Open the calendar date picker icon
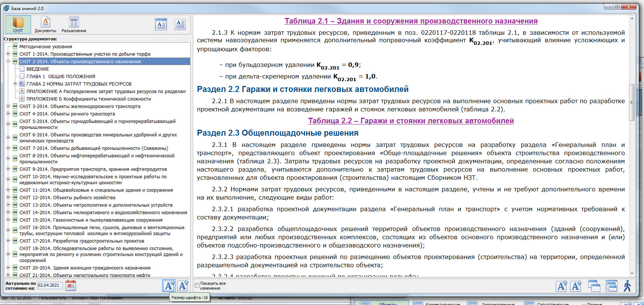 point(71,286)
